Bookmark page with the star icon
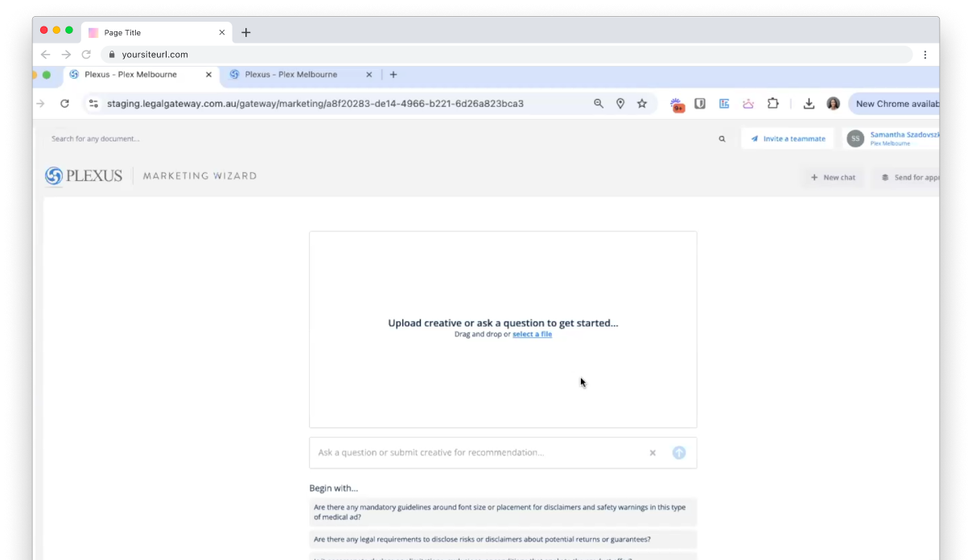 (642, 104)
